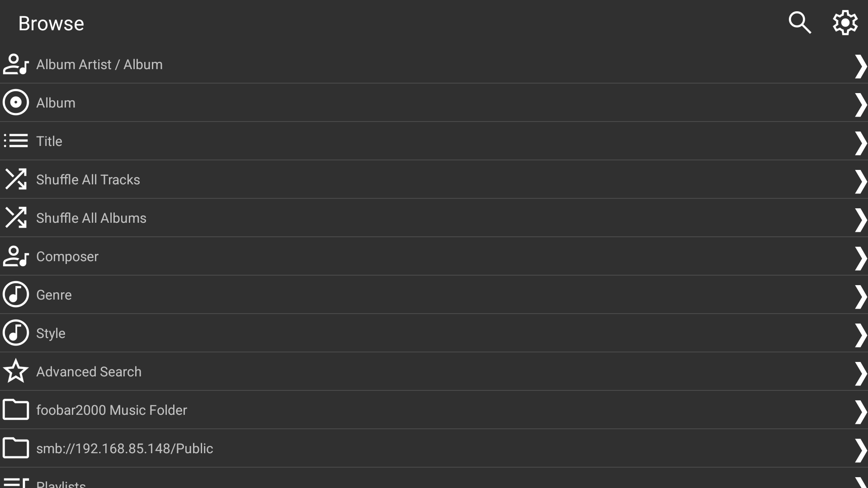
Task: Click the Genre music note icon
Action: [16, 295]
